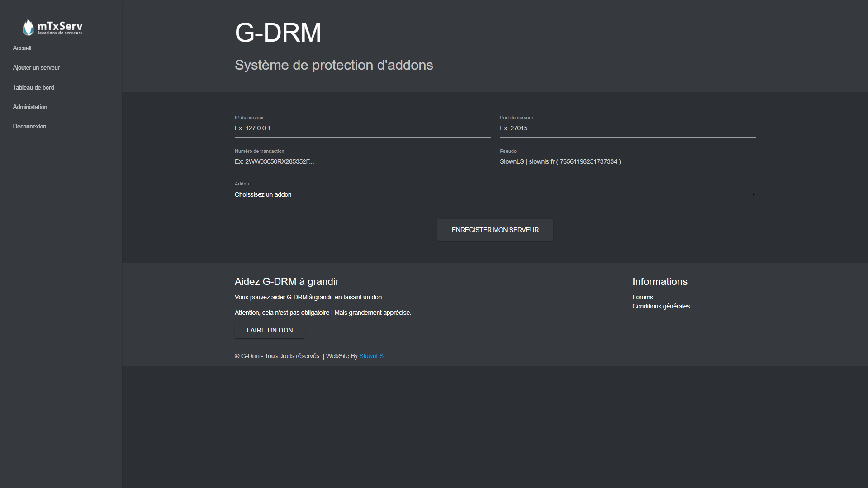Open Tableau de bord

click(33, 87)
